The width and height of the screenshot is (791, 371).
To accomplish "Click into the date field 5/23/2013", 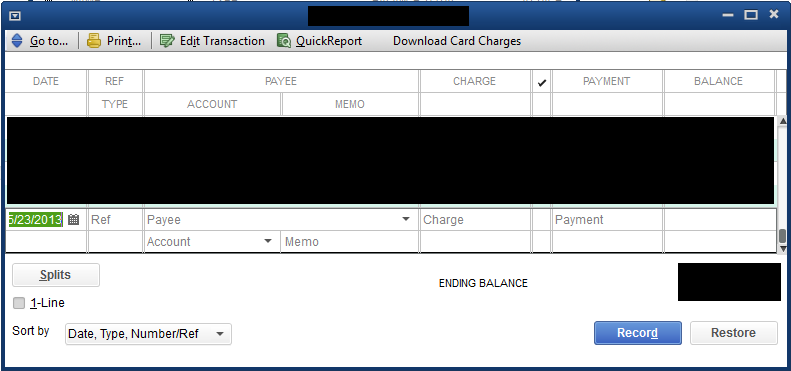I will (35, 220).
